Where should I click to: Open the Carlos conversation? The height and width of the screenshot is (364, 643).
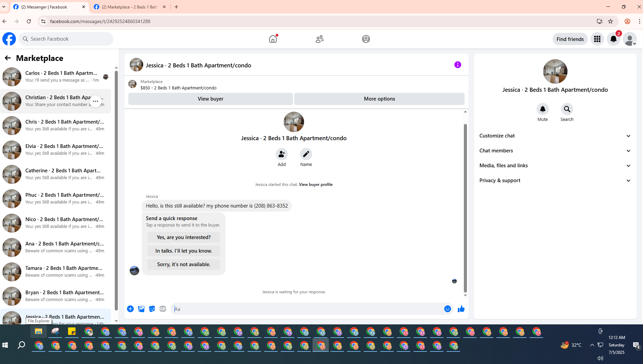tap(56, 77)
